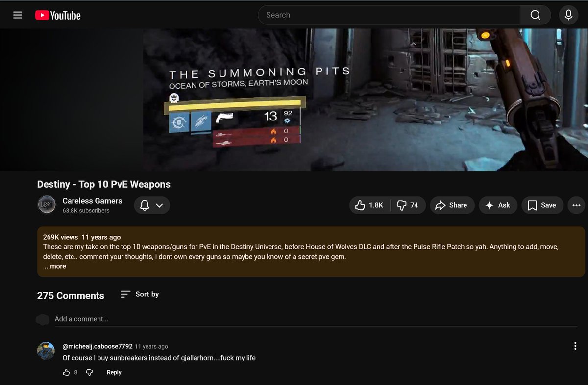
Task: Click the search magnifier button
Action: click(x=536, y=15)
